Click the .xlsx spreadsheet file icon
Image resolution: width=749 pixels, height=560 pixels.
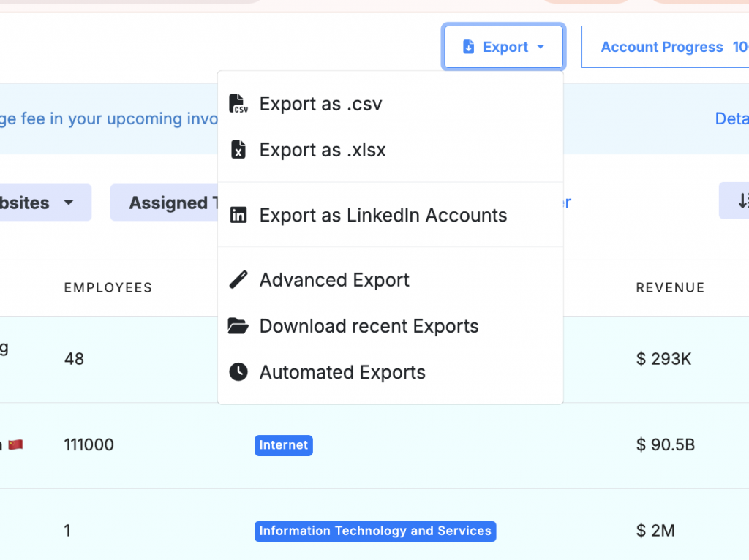click(238, 150)
